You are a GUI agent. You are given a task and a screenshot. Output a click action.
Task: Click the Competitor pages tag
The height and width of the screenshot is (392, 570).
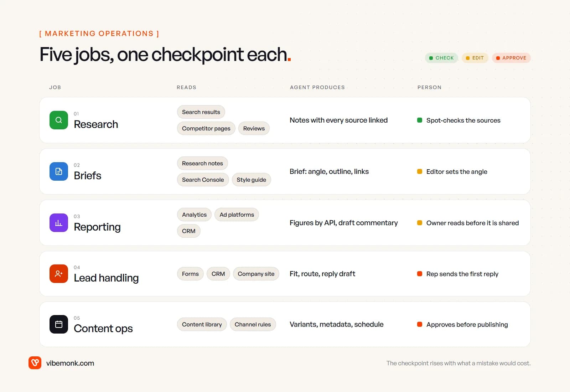click(x=206, y=128)
